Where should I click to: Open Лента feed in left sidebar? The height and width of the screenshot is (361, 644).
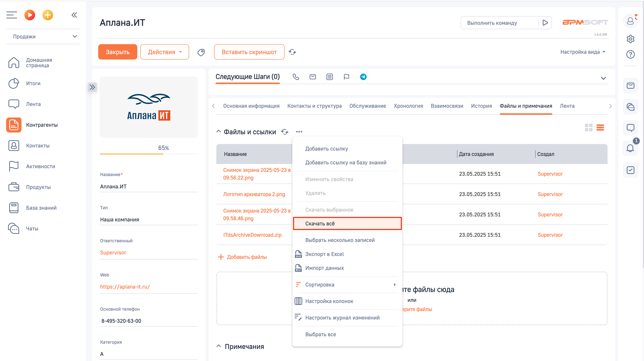24,104
